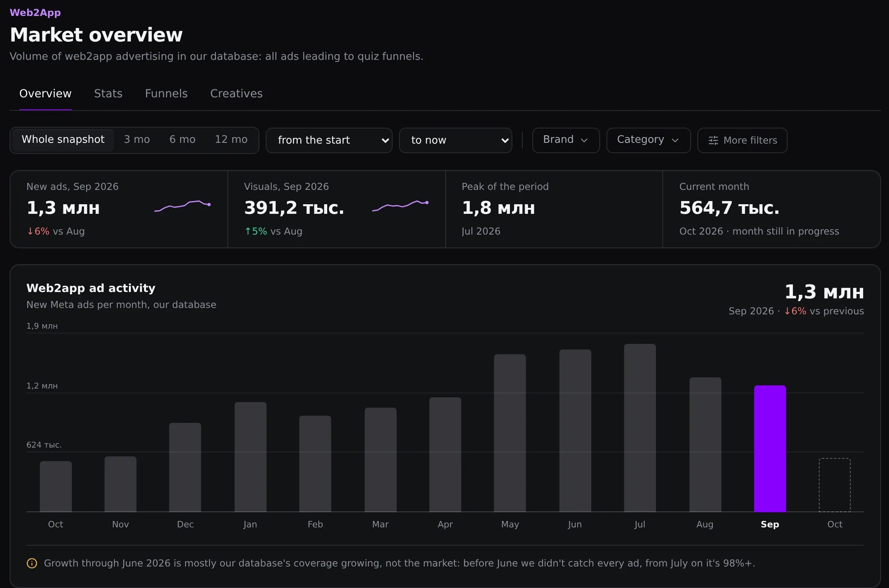Switch period range to 3 mo

[x=137, y=140]
